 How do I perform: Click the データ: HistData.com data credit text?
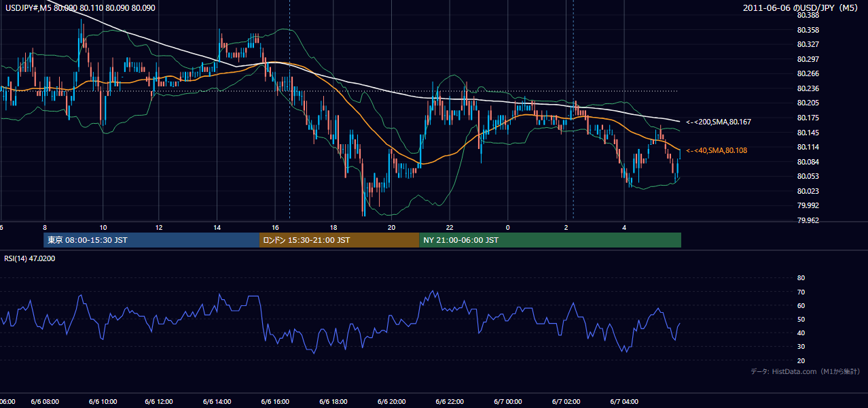(806, 371)
